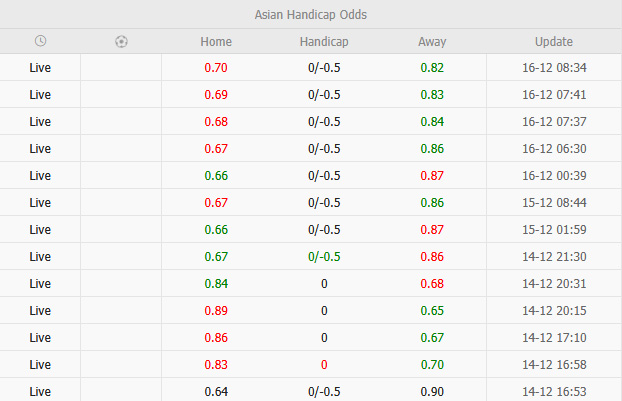Click the Live cell in the 14-12 17:10 row
Image resolution: width=622 pixels, height=401 pixels.
coord(40,338)
